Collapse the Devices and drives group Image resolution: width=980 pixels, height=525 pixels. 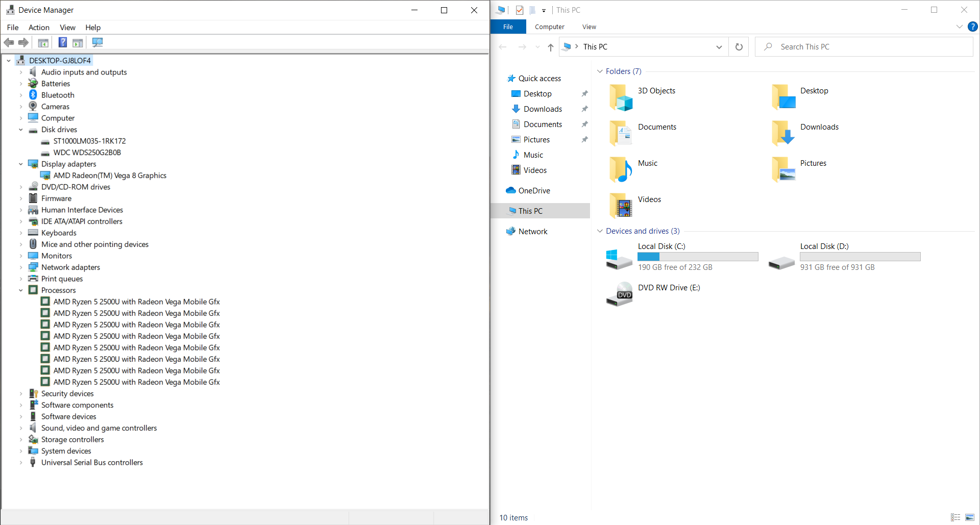click(600, 231)
